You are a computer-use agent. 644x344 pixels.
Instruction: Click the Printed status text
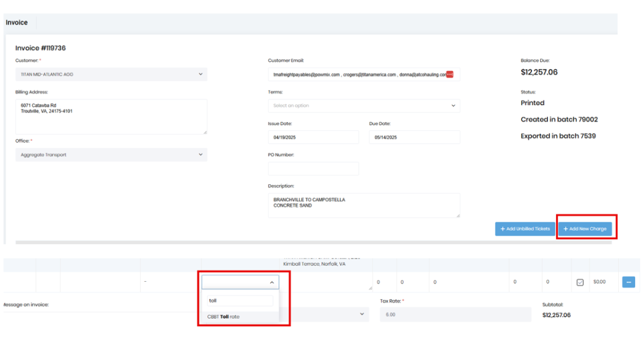coord(532,103)
